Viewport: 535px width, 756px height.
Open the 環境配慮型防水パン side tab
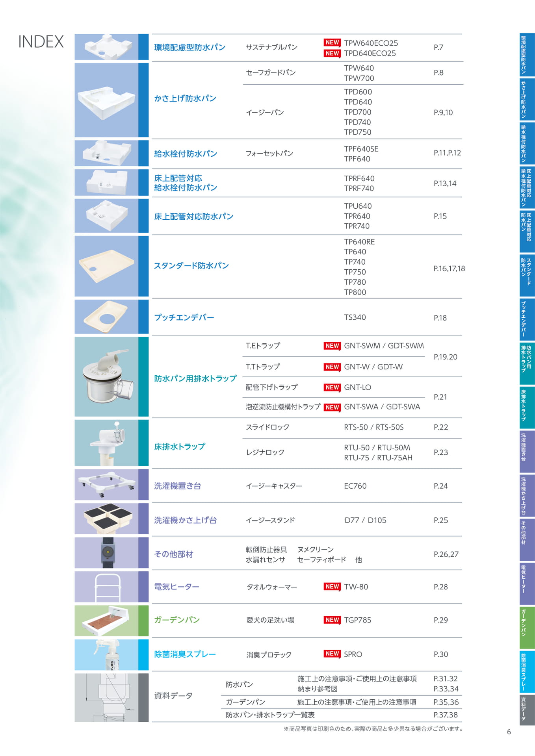(527, 55)
